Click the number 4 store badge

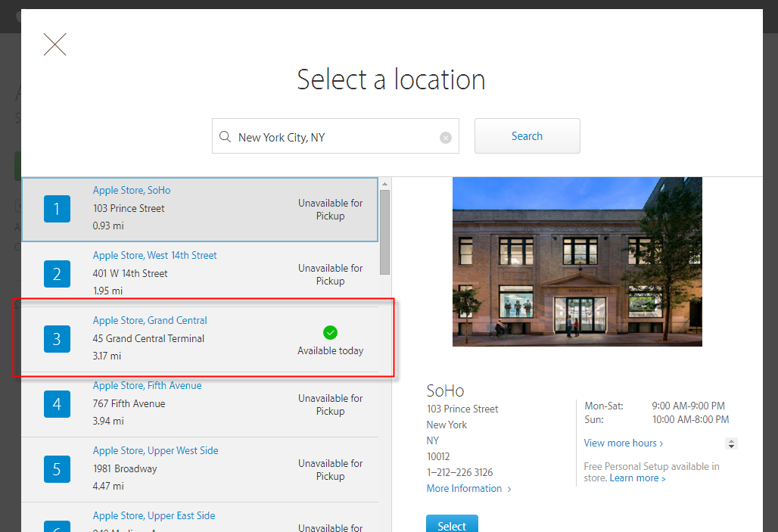coord(57,404)
